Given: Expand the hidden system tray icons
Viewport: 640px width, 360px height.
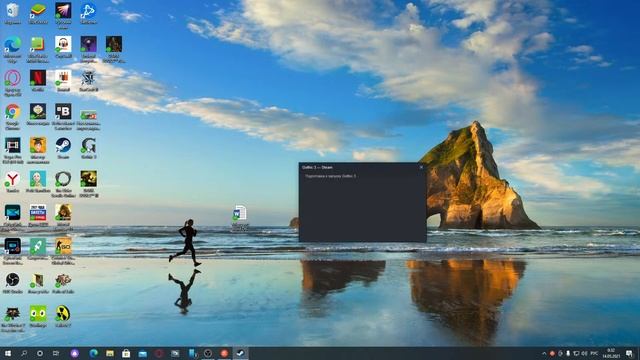Looking at the screenshot, I should pos(544,353).
